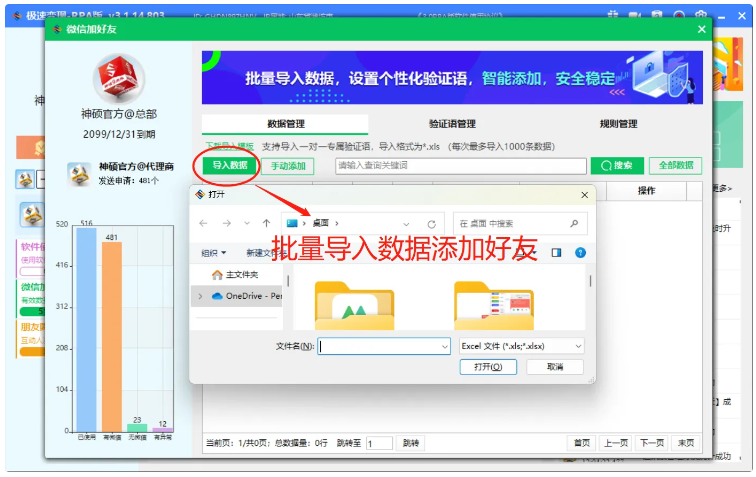
Task: Click settings gear icon in main window title bar
Action: pyautogui.click(x=701, y=16)
